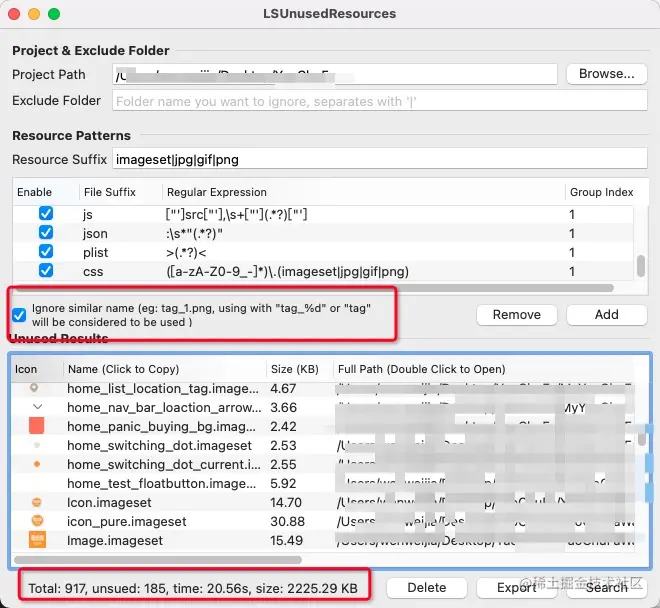Click the icon_pure.imageset thumbnail
The image size is (660, 608).
click(x=37, y=521)
